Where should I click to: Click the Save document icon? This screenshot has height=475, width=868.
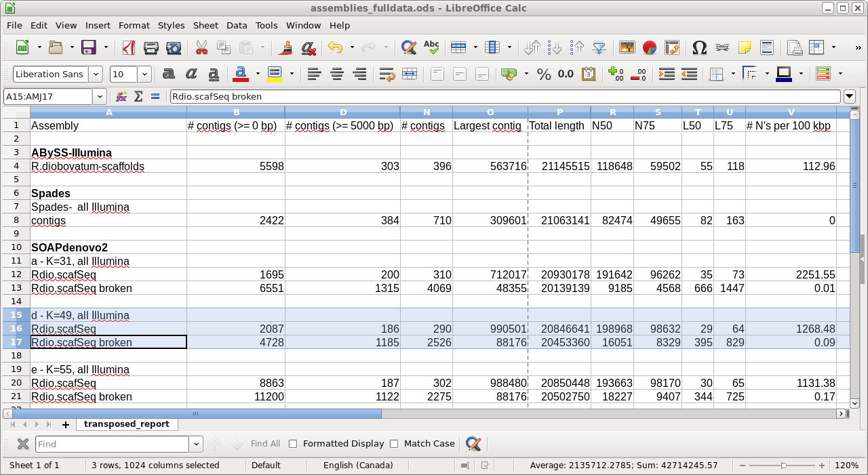(x=88, y=47)
